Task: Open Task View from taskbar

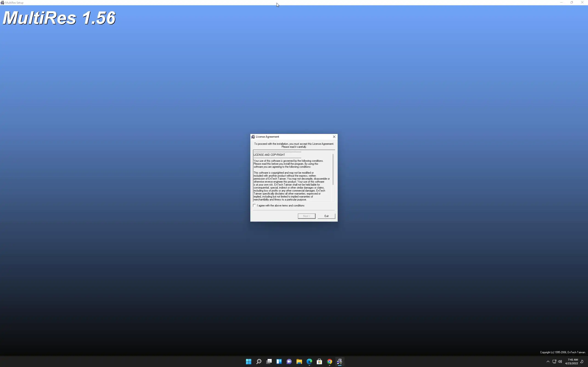Action: [x=269, y=361]
